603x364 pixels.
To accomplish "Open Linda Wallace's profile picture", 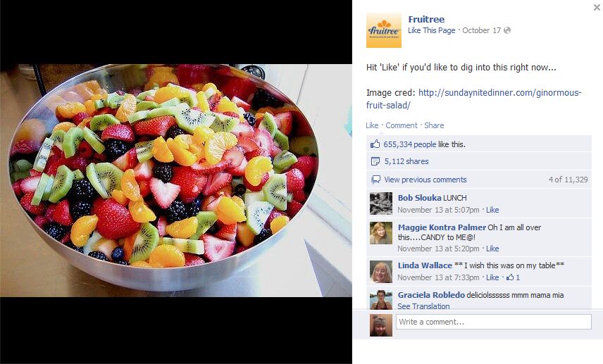I will pos(380,271).
